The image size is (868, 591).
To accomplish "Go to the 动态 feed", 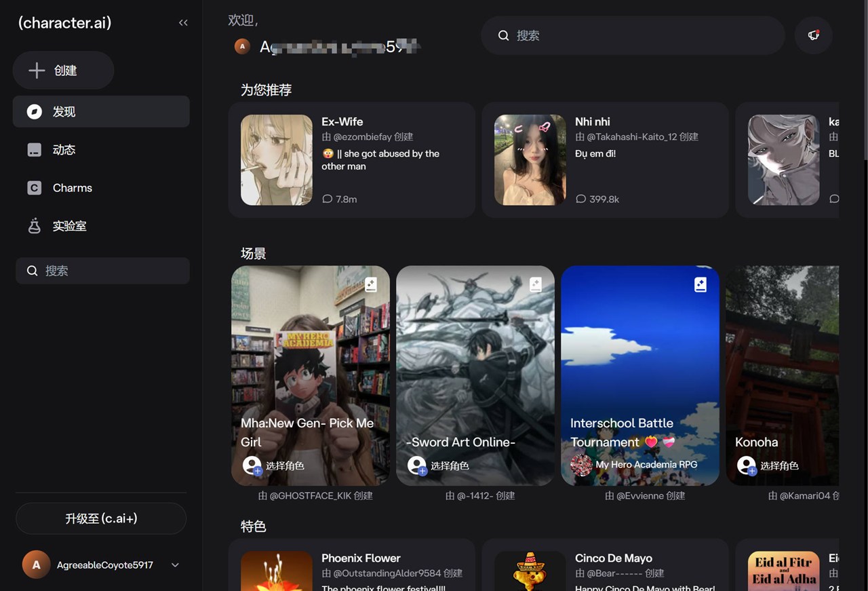I will point(101,150).
